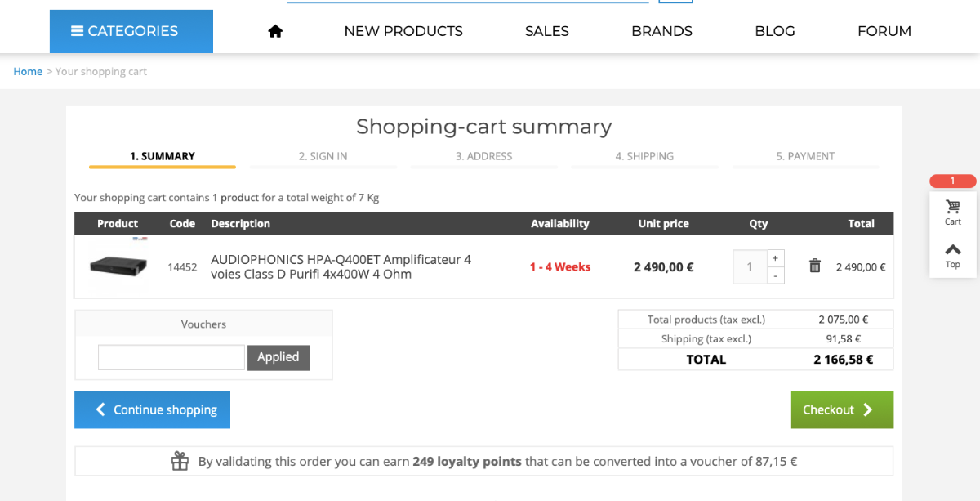Go to the Brands page
The height and width of the screenshot is (501, 980).
pos(661,31)
